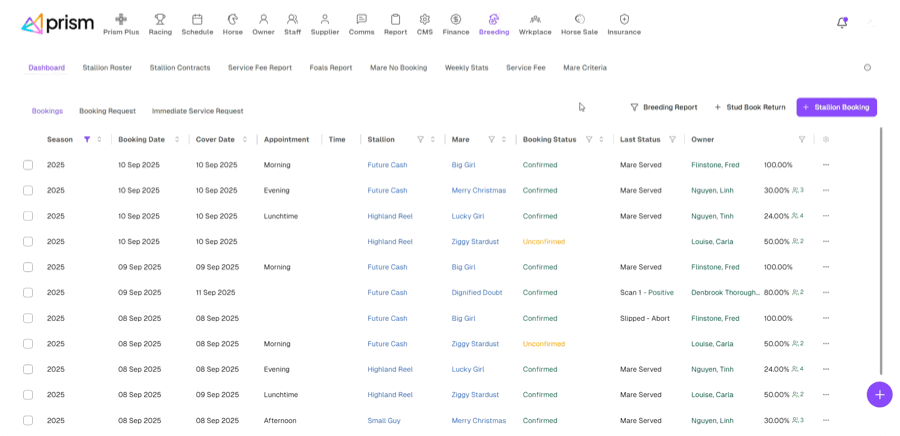This screenshot has width=900, height=436.
Task: Click the Stallion Booking button
Action: (x=836, y=107)
